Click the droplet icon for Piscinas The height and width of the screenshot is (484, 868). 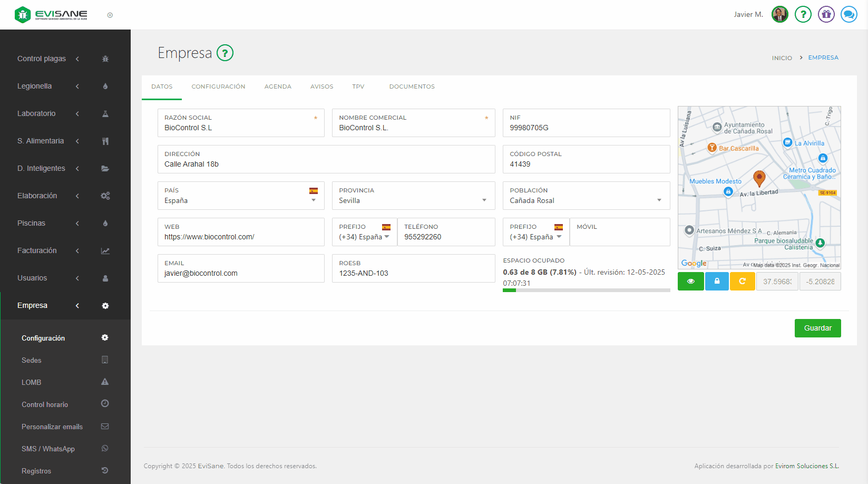click(x=105, y=223)
